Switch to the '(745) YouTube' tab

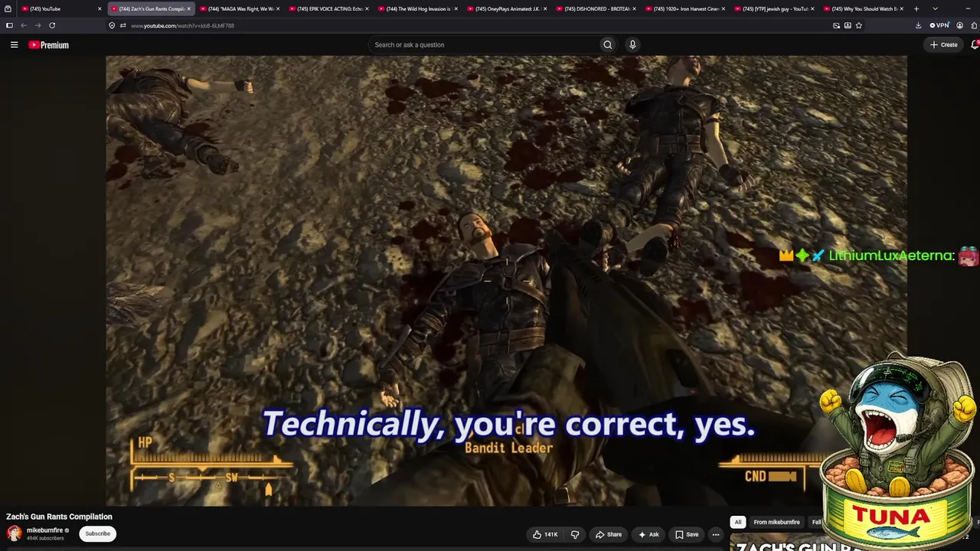61,9
